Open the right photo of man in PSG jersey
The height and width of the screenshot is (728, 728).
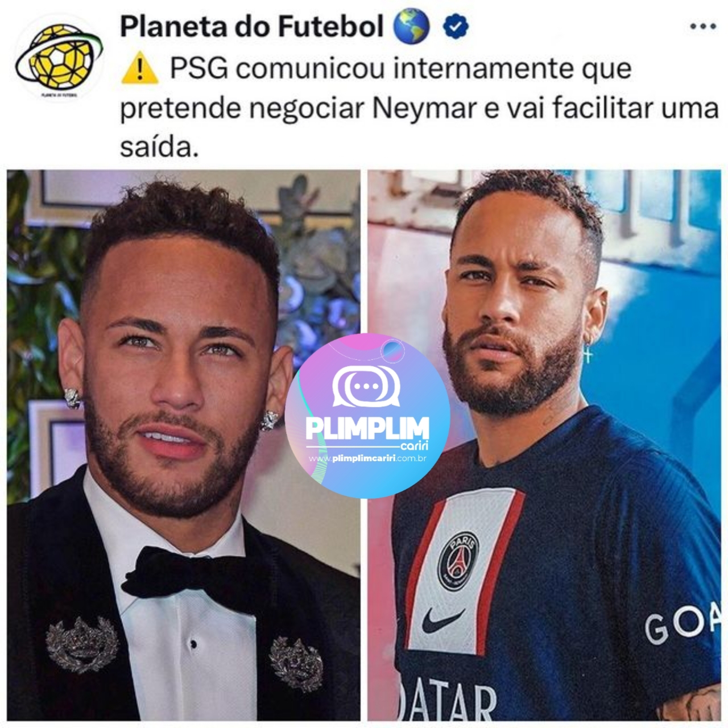point(544,445)
